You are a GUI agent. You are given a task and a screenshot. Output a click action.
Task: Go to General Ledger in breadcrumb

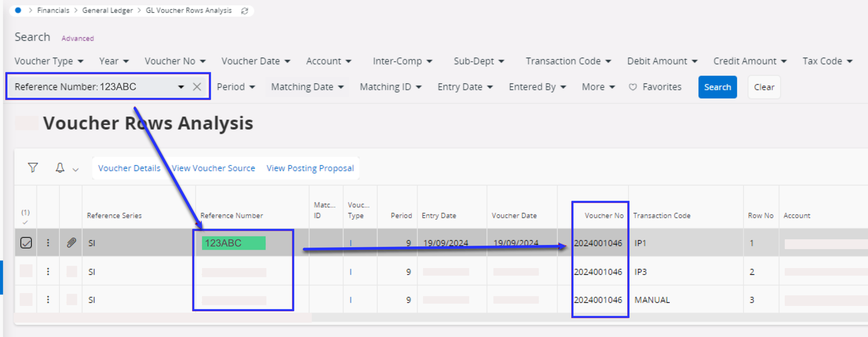click(x=107, y=10)
